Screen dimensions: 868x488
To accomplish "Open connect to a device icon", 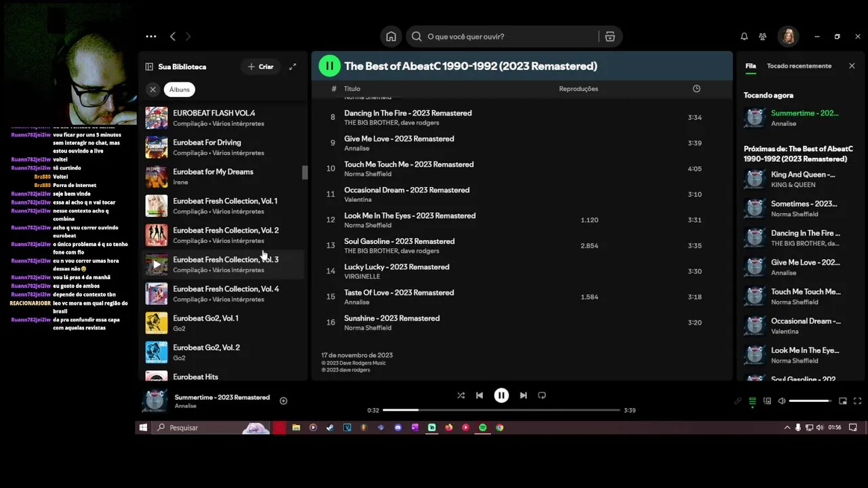I will pyautogui.click(x=767, y=401).
